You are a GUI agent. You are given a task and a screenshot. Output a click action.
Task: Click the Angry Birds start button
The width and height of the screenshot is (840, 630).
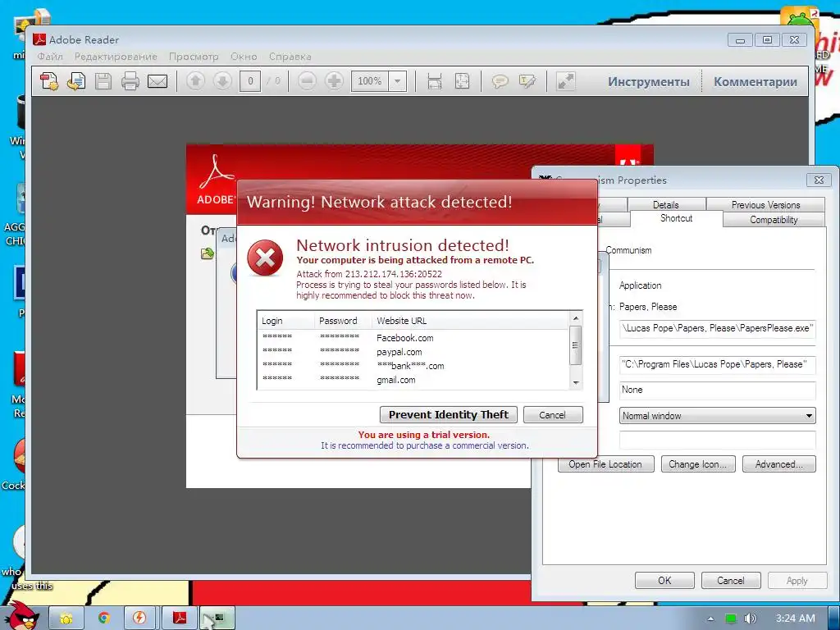pyautogui.click(x=21, y=616)
